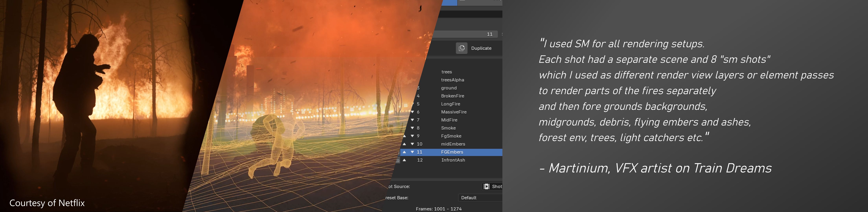Move FgSmoke shot up with arrow

pos(404,136)
